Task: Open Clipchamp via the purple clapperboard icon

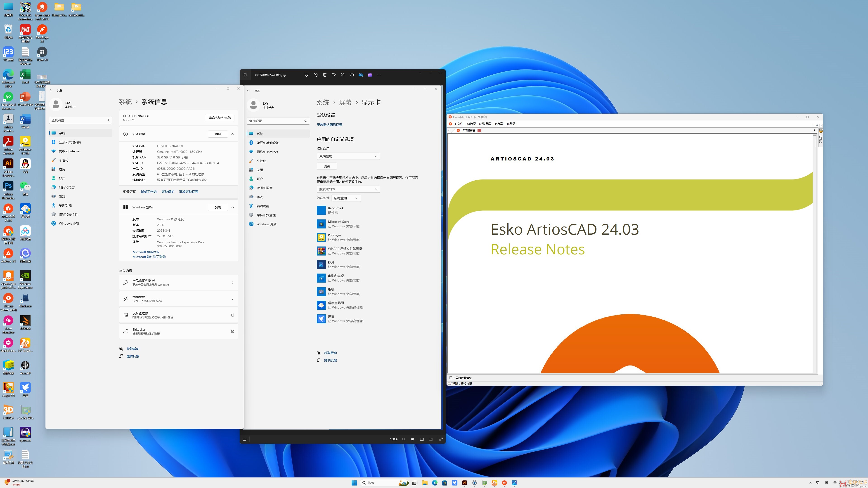Action: 370,75
